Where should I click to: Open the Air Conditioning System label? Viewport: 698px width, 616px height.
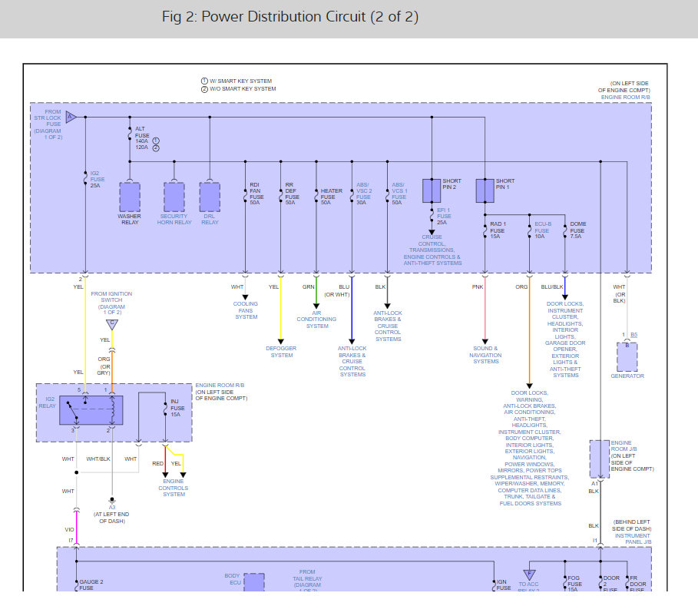317,320
